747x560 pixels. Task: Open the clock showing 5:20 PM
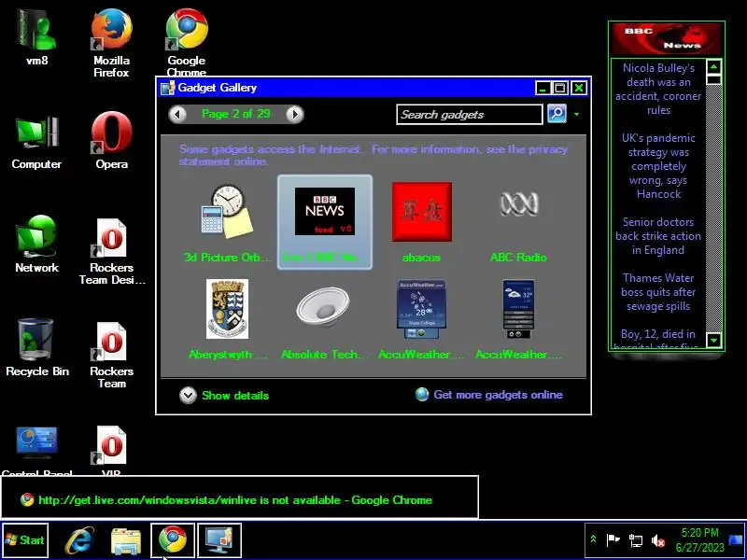tap(699, 540)
